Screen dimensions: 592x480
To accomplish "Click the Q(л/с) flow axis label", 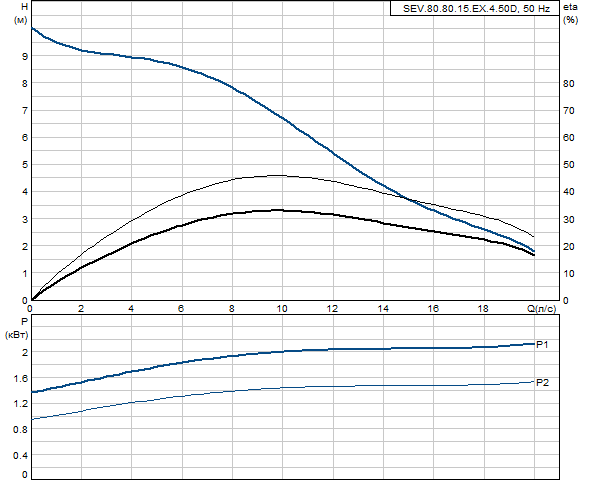I will pos(541,309).
